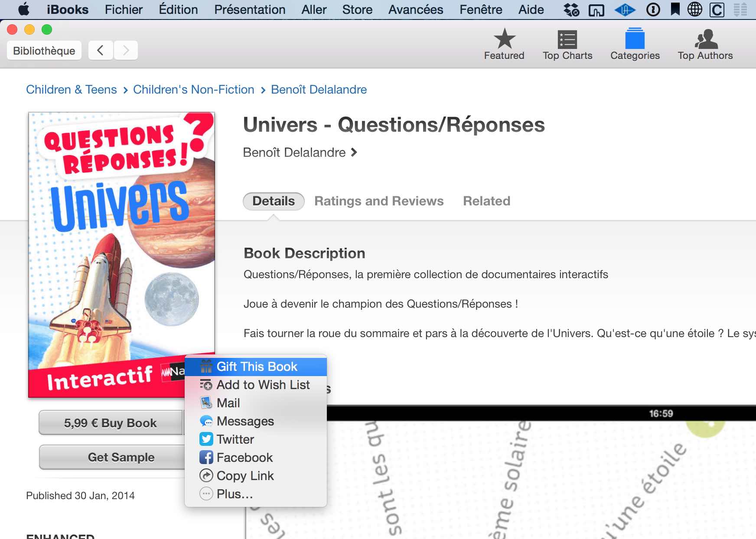Click the ellipsis icon beside Plus…

(x=206, y=494)
